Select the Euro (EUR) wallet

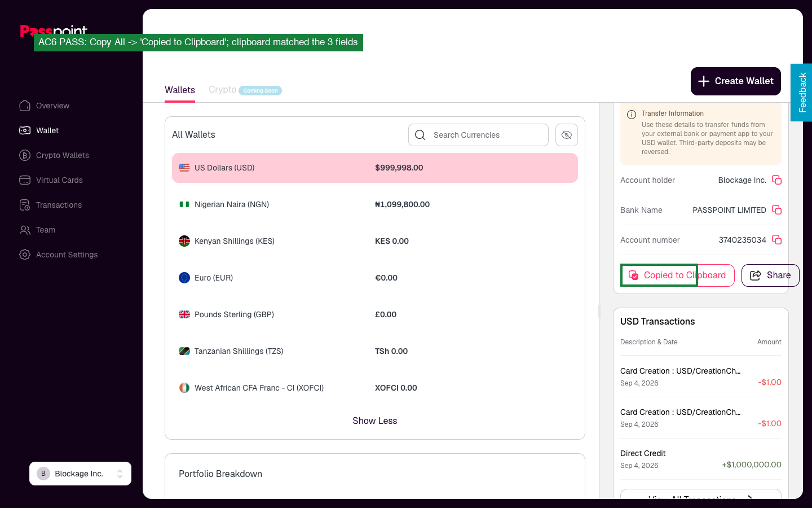point(375,278)
